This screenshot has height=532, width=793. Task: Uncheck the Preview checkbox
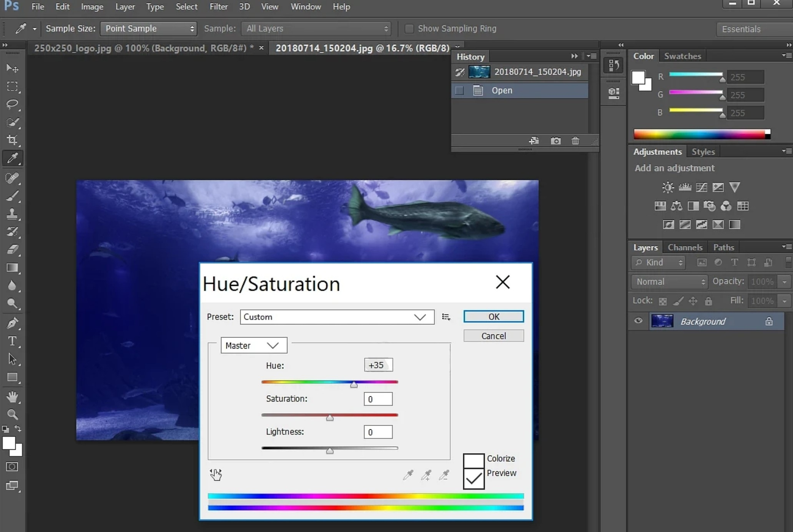tap(474, 478)
